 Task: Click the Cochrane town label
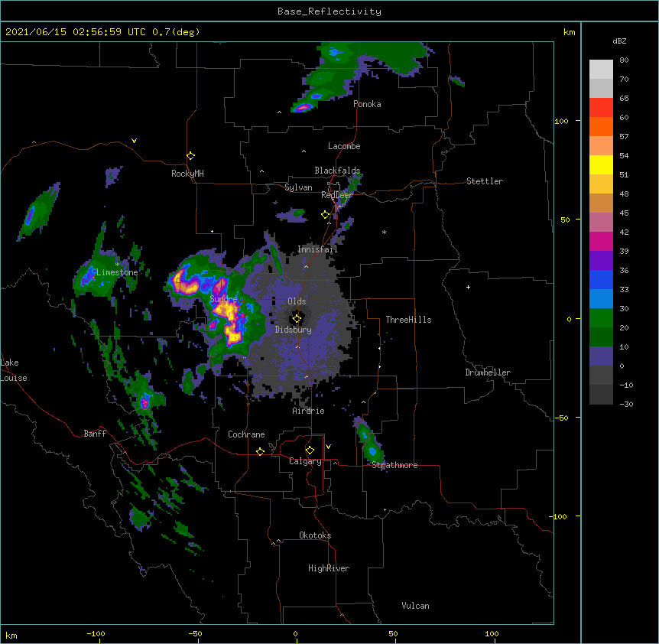[246, 434]
